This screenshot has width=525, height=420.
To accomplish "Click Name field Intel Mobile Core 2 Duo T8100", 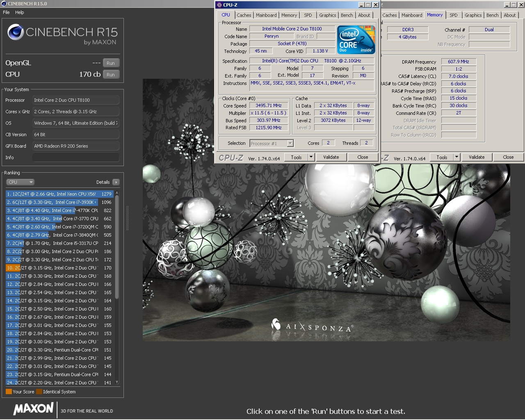I will pos(292,29).
